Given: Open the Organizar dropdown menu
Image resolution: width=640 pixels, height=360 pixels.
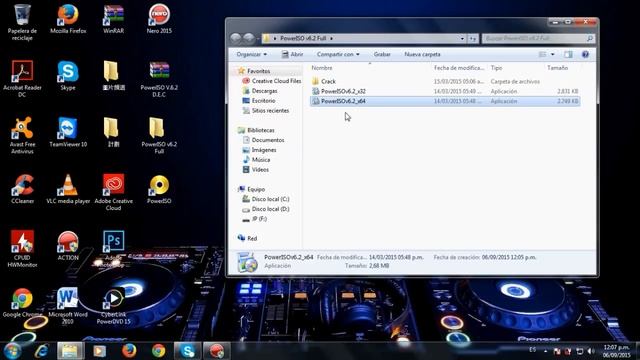Looking at the screenshot, I should [x=251, y=54].
